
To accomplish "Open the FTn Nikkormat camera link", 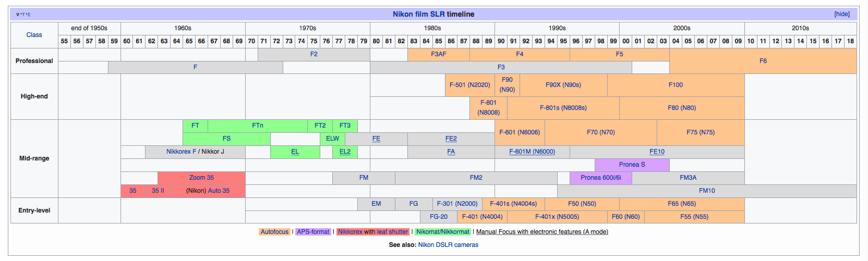I will (257, 126).
